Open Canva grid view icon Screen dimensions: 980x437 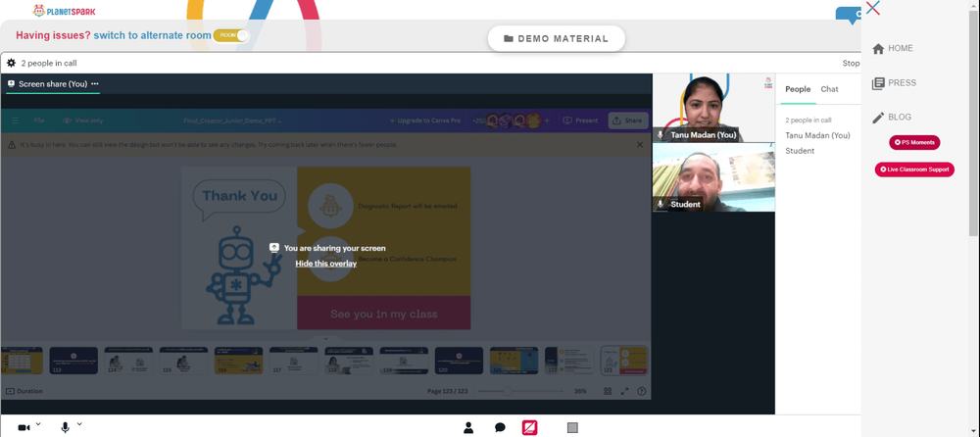[x=608, y=391]
